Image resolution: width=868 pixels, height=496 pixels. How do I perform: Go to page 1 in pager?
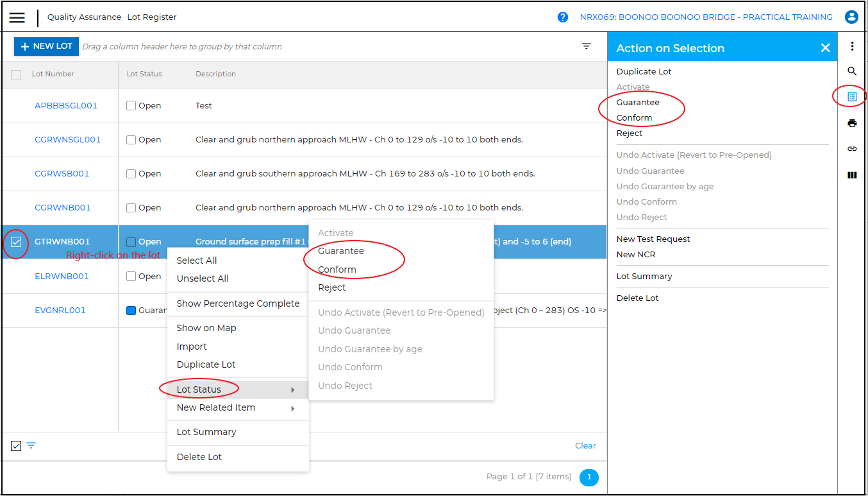click(588, 477)
